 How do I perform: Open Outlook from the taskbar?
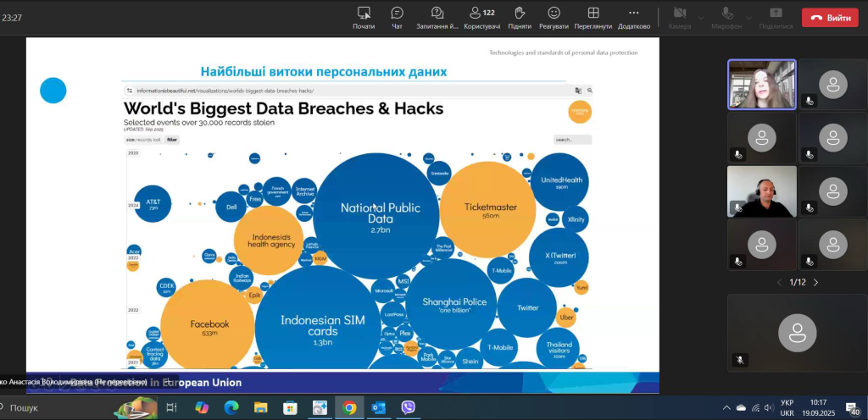point(379,408)
